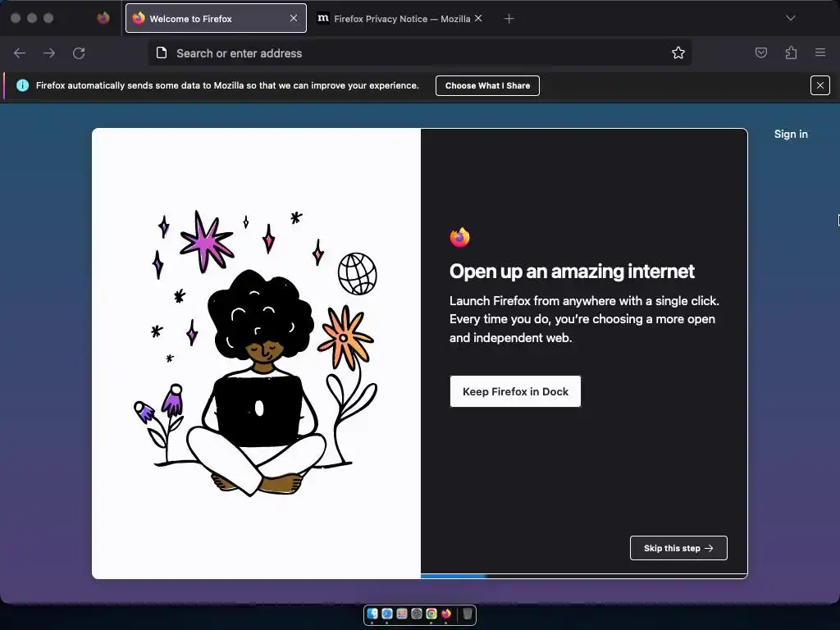This screenshot has height=630, width=840.
Task: Open Finder from the Dock
Action: click(x=372, y=614)
